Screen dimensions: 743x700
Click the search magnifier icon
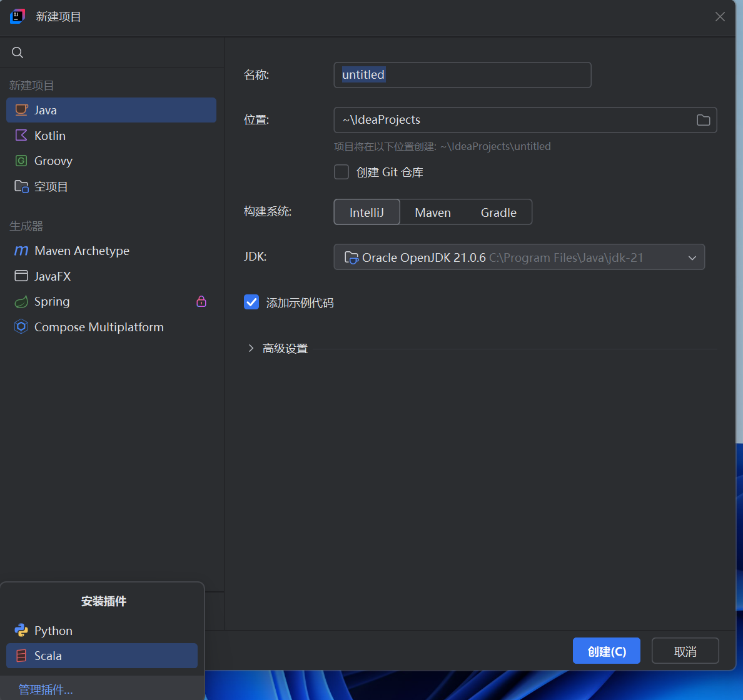(18, 52)
